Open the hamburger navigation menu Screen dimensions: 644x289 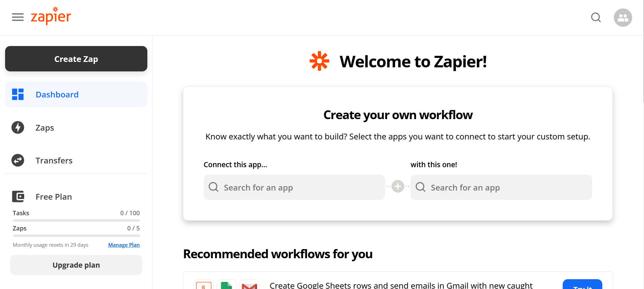18,17
